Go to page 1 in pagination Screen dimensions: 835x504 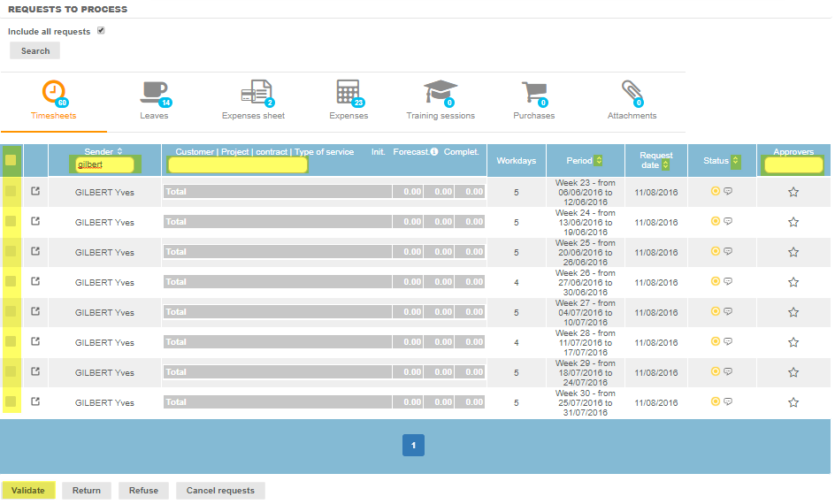(x=413, y=446)
